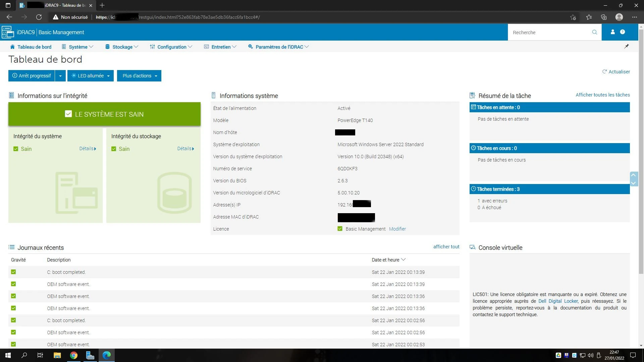Click the search magnifier icon
Viewport: 644px width, 362px height.
[x=594, y=32]
